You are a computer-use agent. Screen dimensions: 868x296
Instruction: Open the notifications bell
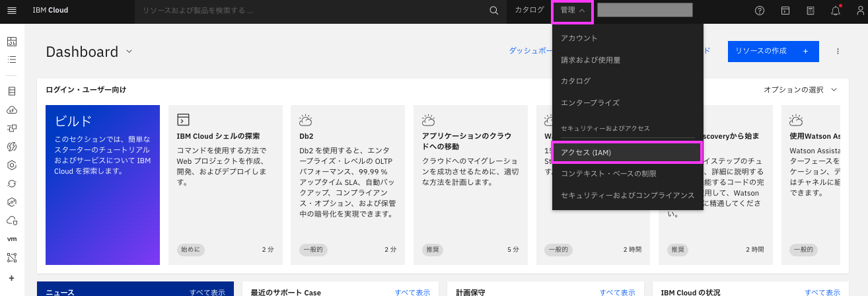[836, 11]
